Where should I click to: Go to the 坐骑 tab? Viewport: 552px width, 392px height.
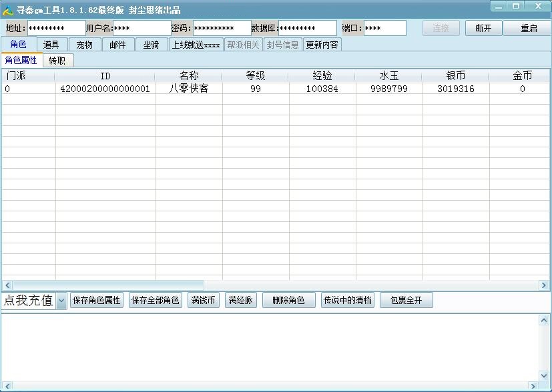point(152,45)
